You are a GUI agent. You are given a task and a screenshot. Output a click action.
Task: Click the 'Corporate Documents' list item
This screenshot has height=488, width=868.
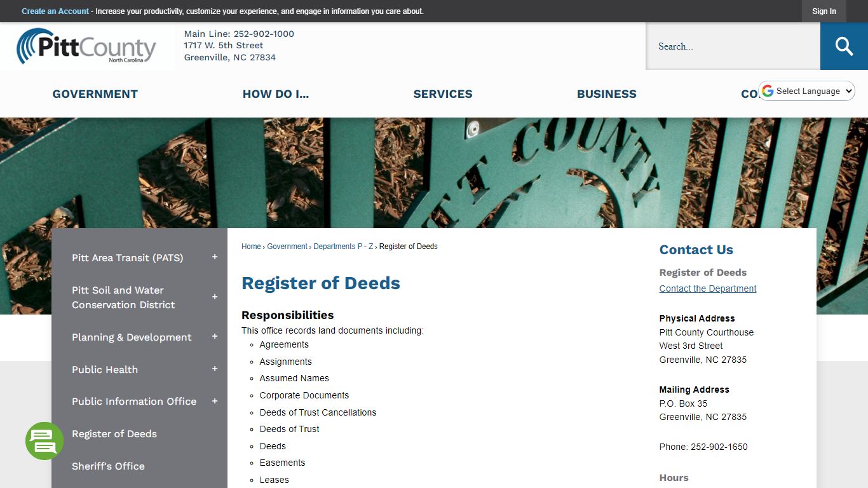click(304, 395)
